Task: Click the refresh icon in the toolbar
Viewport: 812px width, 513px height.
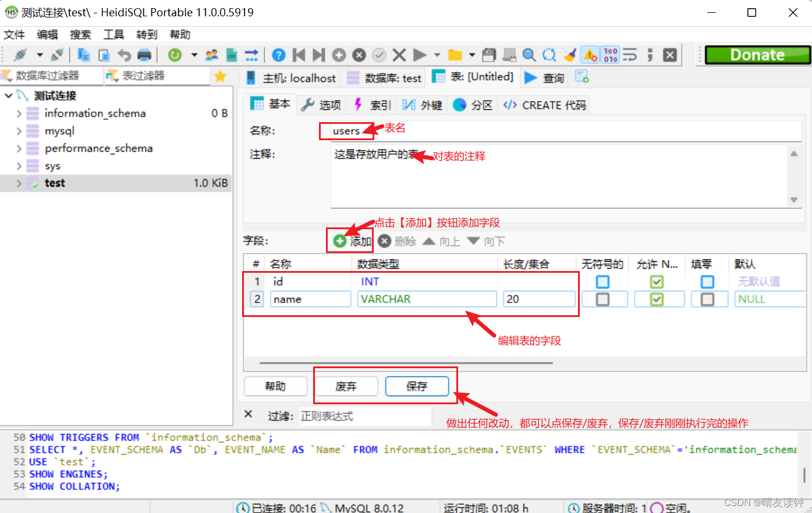Action: point(175,55)
